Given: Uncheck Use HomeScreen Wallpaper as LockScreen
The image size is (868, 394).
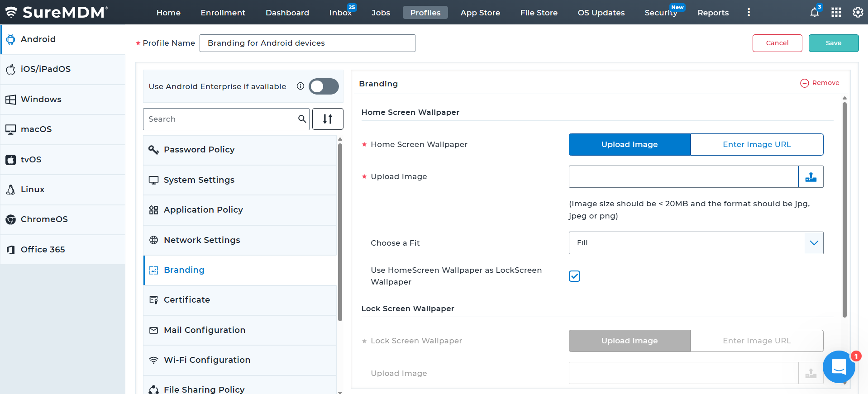Looking at the screenshot, I should click(574, 276).
